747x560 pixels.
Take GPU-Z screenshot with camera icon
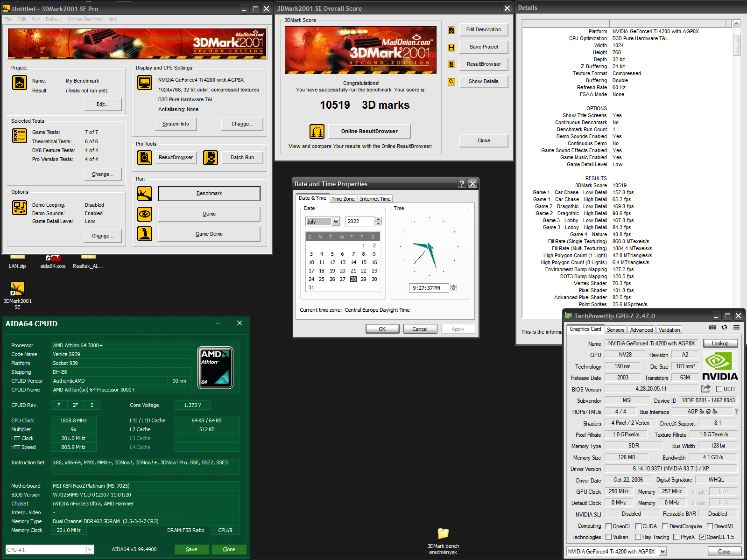pyautogui.click(x=712, y=328)
